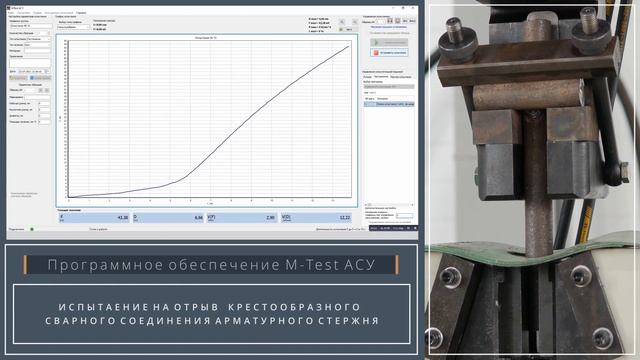This screenshot has height=360, width=640.
Task: Select the F force value panel
Action: coord(94,218)
